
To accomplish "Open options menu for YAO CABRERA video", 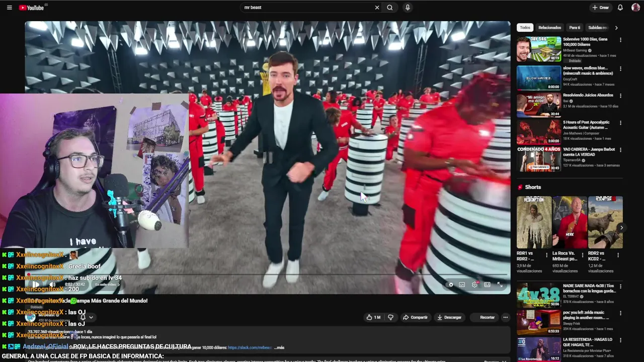I will coord(620,150).
